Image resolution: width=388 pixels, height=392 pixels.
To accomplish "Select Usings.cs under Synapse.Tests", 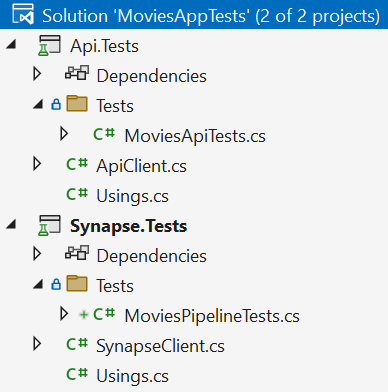I will tap(132, 376).
